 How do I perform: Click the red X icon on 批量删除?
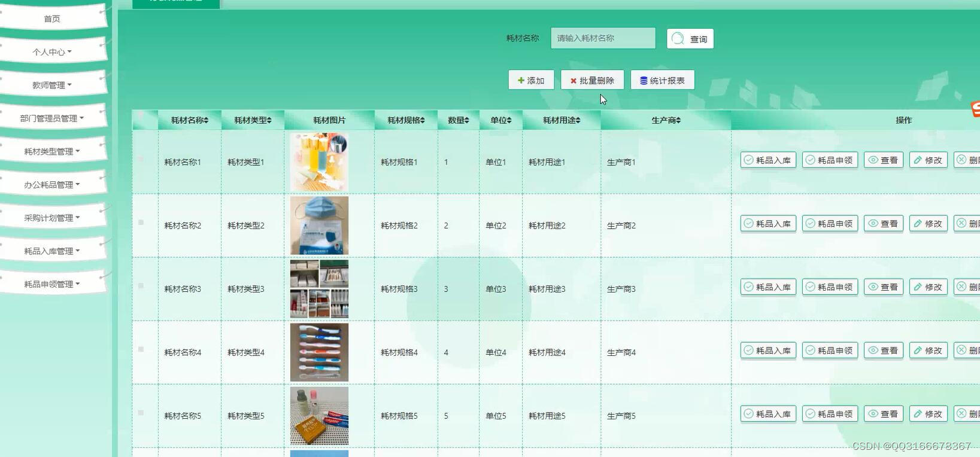click(x=574, y=81)
